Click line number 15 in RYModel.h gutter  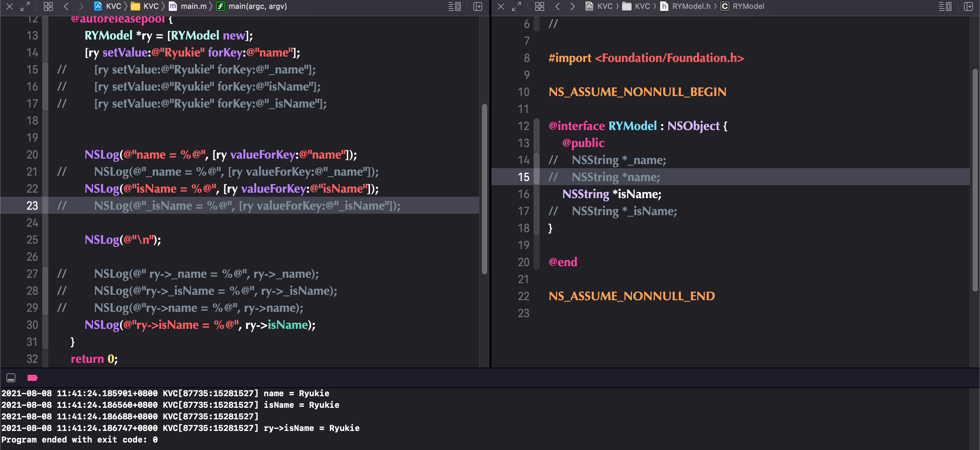(523, 177)
